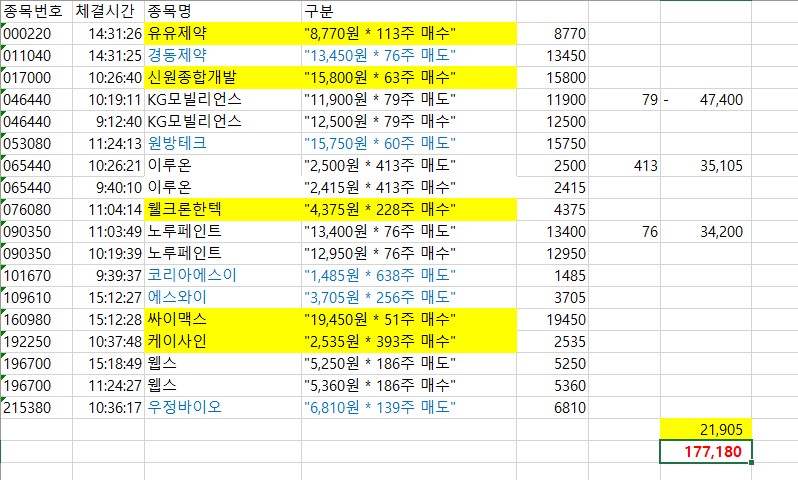The image size is (798, 480).
Task: Click the 신원종합개발 cell
Action: pyautogui.click(x=223, y=77)
